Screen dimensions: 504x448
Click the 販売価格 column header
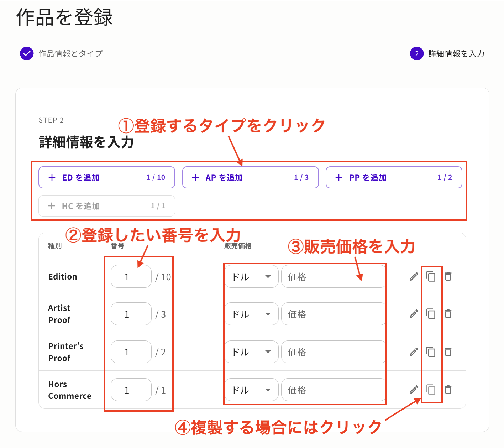(238, 246)
